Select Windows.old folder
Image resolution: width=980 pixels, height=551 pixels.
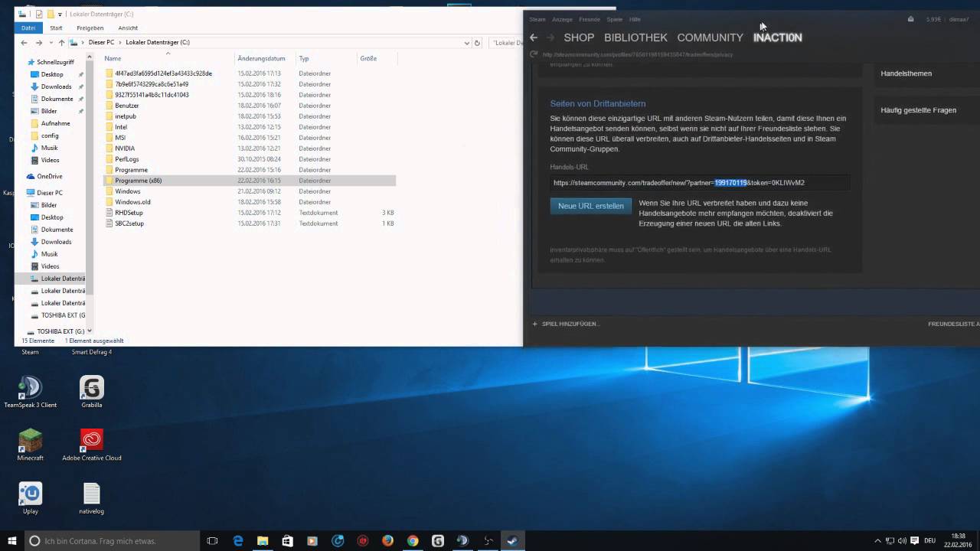132,202
